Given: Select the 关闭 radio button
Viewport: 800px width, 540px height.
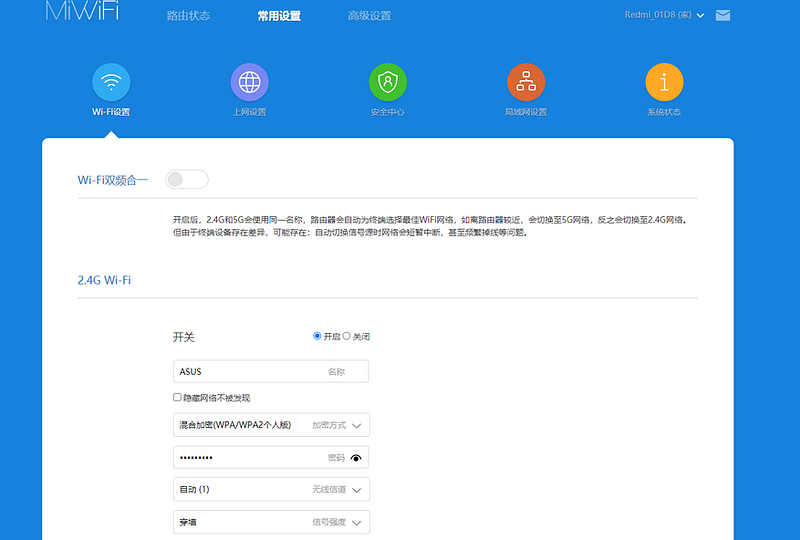Looking at the screenshot, I should coord(346,336).
